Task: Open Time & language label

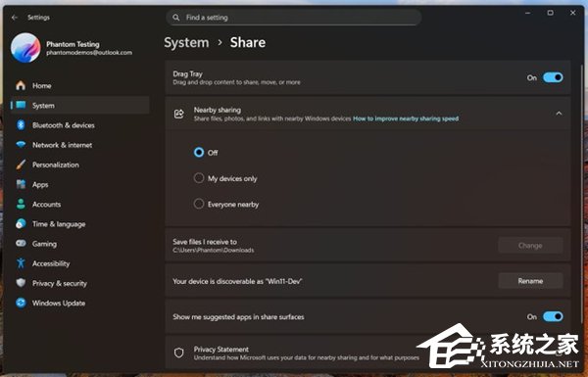Action: (59, 224)
